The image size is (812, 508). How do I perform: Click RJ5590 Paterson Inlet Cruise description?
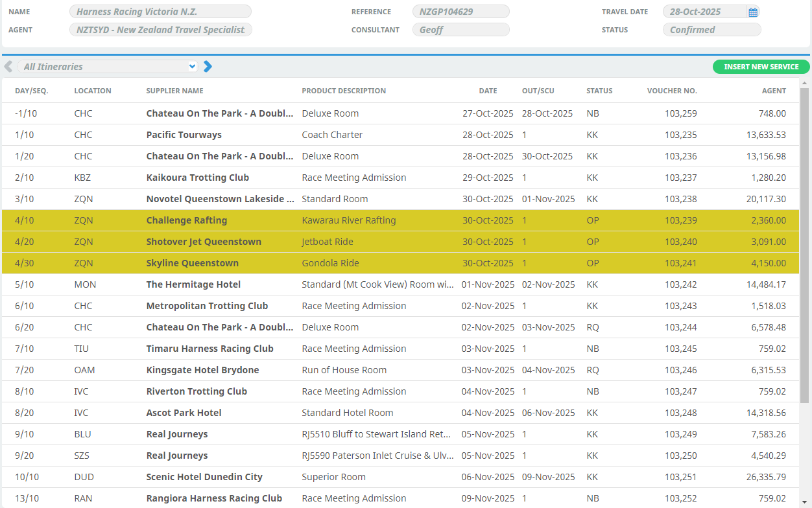click(377, 456)
